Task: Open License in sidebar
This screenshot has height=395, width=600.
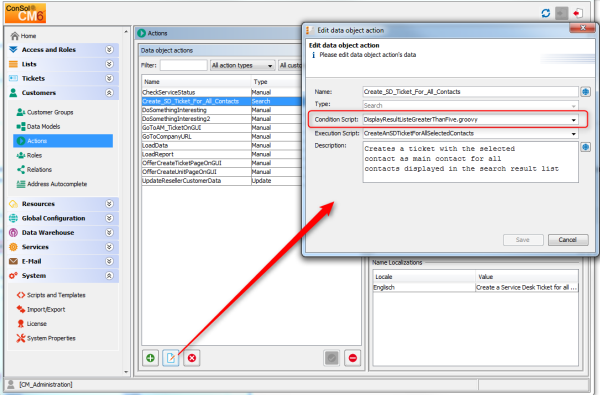Action: [32, 324]
